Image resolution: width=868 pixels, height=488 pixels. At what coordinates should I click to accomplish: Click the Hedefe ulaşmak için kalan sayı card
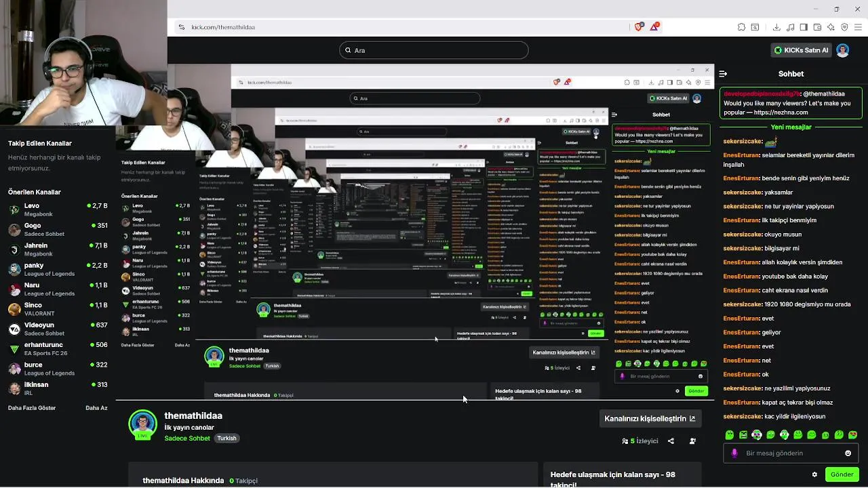[622, 475]
